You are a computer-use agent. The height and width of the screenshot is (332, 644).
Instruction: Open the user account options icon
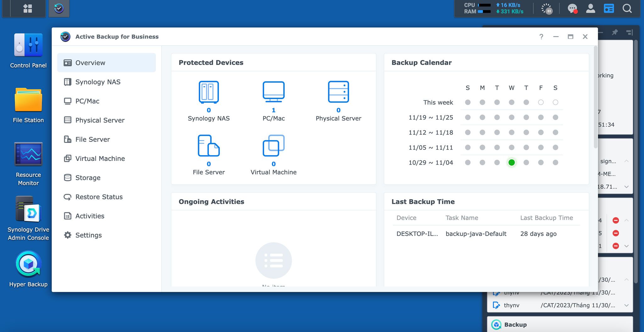tap(591, 8)
